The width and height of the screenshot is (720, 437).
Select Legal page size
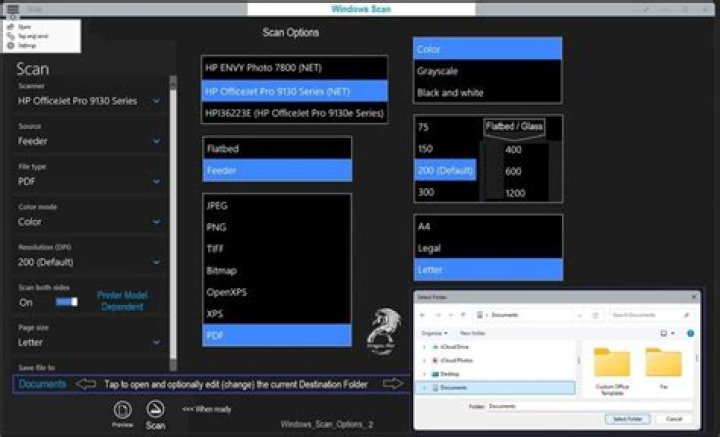(x=488, y=248)
